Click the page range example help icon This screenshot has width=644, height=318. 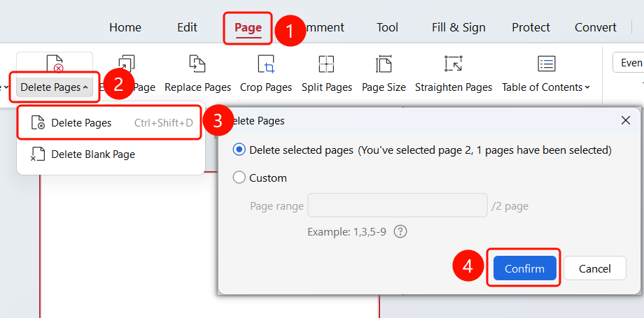tap(400, 232)
